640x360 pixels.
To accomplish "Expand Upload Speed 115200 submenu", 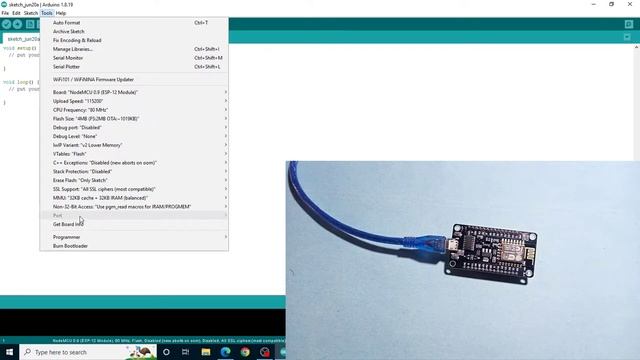I will tap(134, 101).
